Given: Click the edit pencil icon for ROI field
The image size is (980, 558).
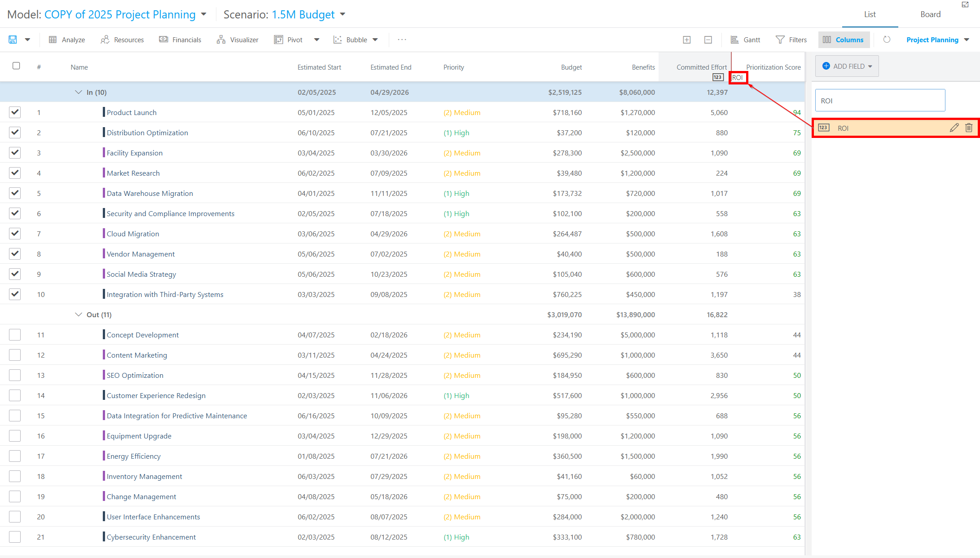Looking at the screenshot, I should point(954,128).
